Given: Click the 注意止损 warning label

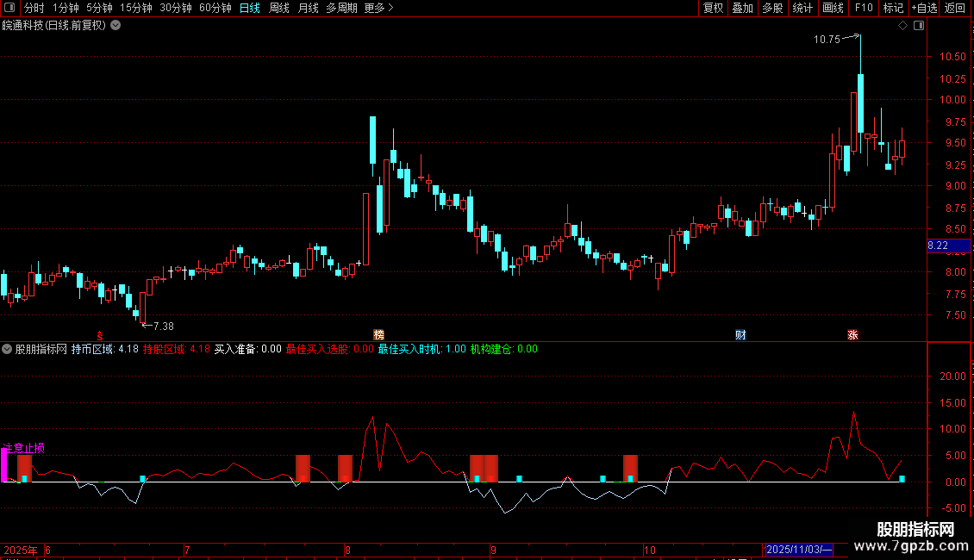Looking at the screenshot, I should tap(24, 448).
